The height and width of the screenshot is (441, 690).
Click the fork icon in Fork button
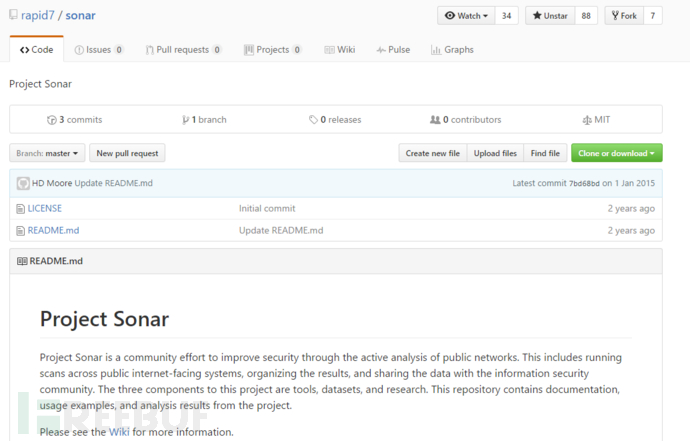point(615,16)
